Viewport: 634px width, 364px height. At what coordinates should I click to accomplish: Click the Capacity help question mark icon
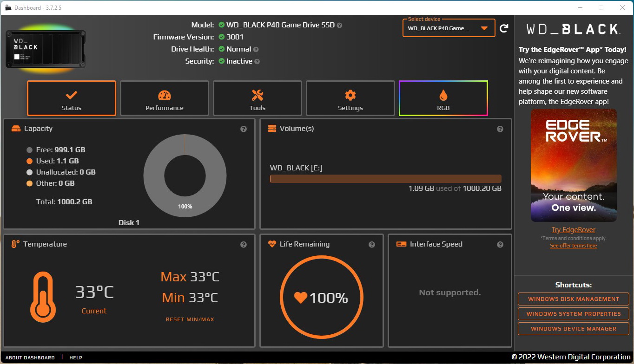pos(243,129)
